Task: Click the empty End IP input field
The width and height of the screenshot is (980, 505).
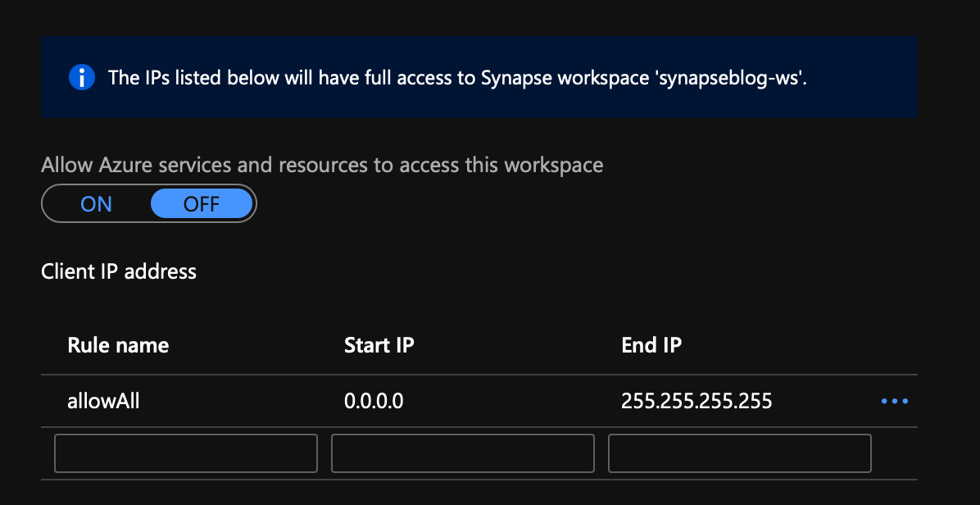Action: 739,453
